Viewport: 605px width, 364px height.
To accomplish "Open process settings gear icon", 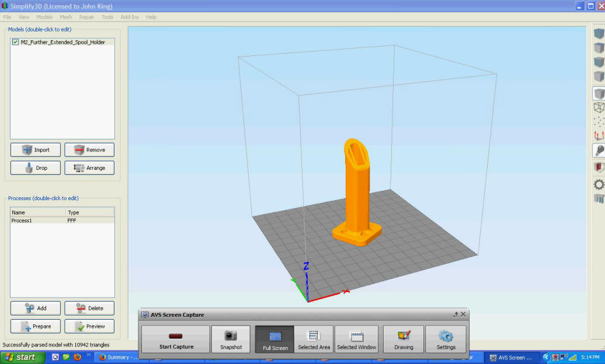I will tap(599, 184).
